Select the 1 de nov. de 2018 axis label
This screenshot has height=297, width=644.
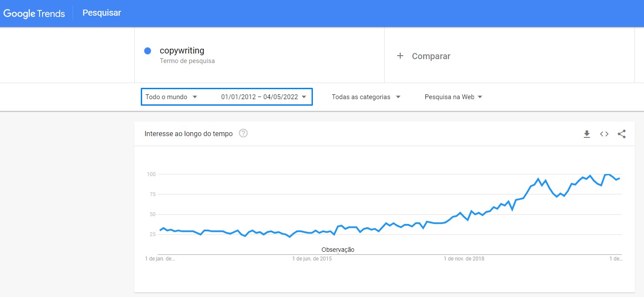click(x=464, y=259)
